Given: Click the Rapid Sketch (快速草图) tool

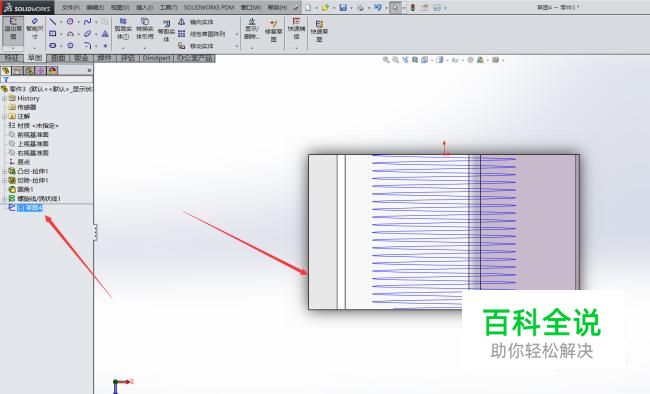Looking at the screenshot, I should [x=319, y=31].
